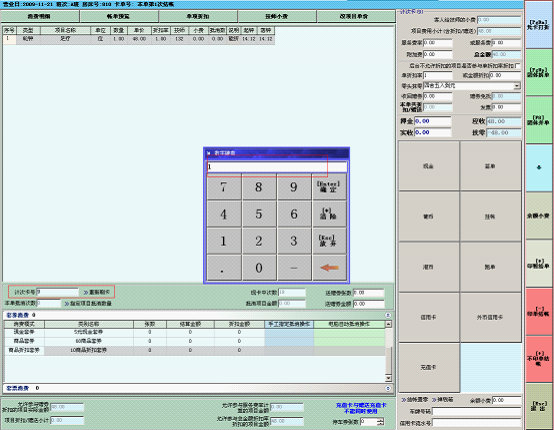Open the rounding mode dropdown arrow
The height and width of the screenshot is (430, 554).
517,86
